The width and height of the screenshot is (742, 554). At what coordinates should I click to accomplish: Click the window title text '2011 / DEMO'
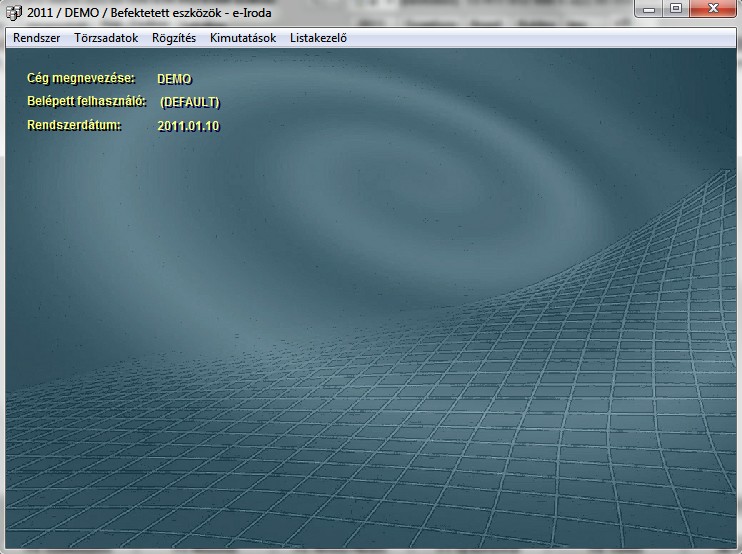[60, 11]
